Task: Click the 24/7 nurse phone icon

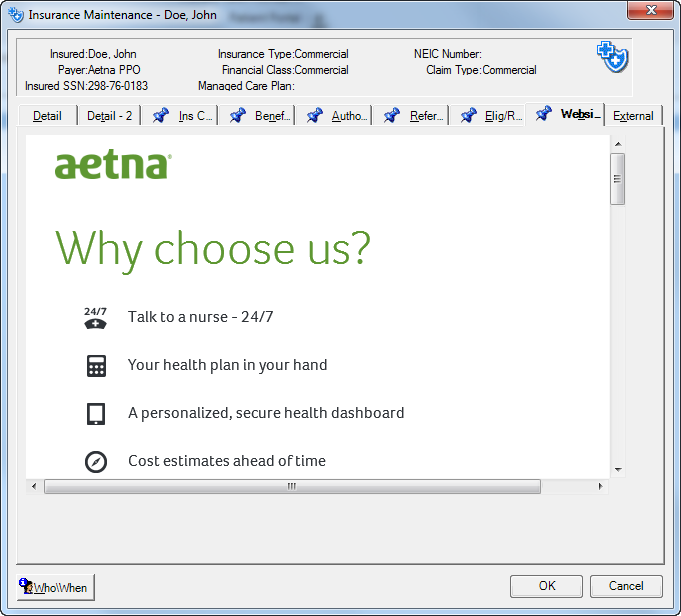Action: point(95,318)
